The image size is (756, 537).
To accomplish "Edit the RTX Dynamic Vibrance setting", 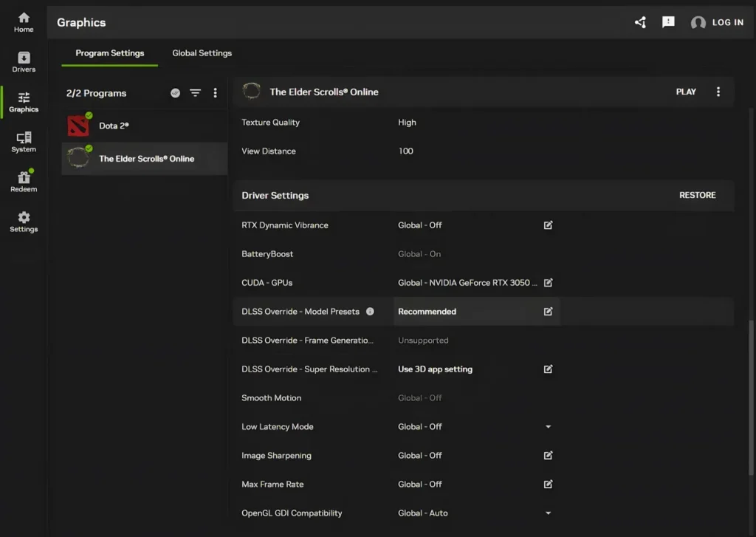I will pos(548,225).
